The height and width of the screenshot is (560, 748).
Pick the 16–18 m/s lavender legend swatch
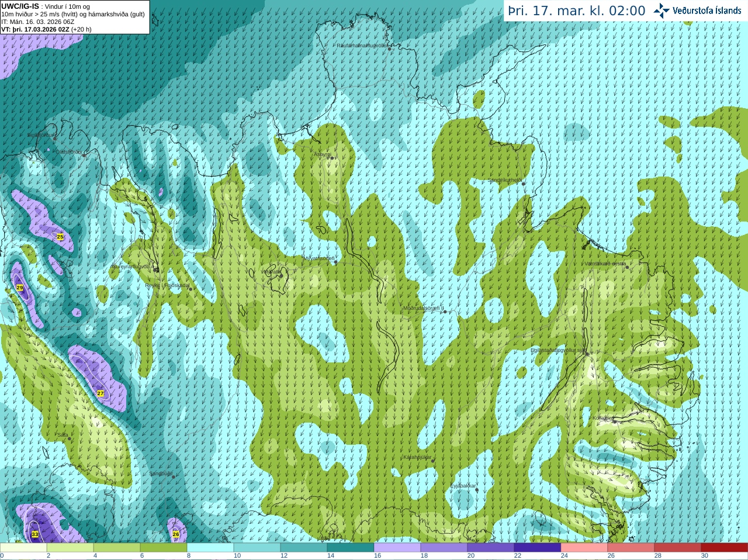(x=397, y=548)
